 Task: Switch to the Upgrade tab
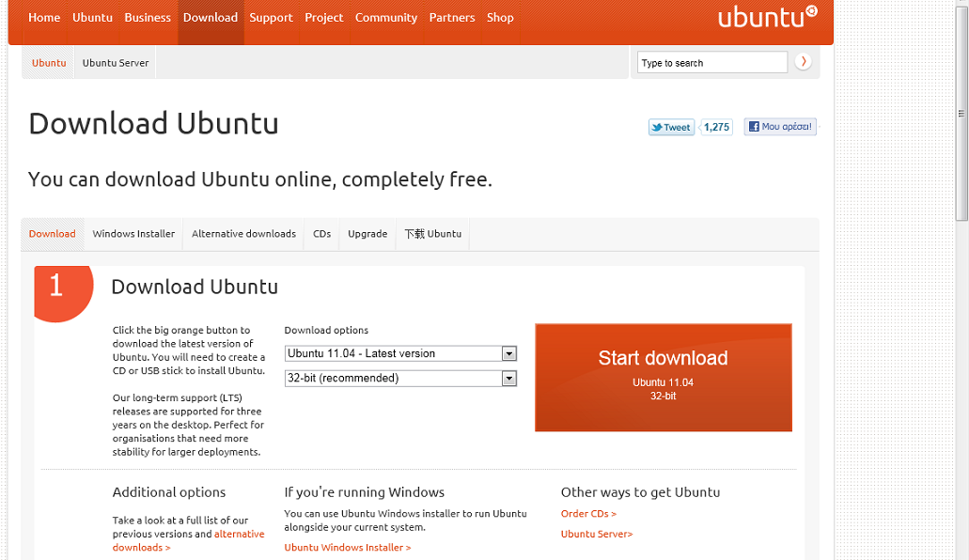(x=367, y=234)
